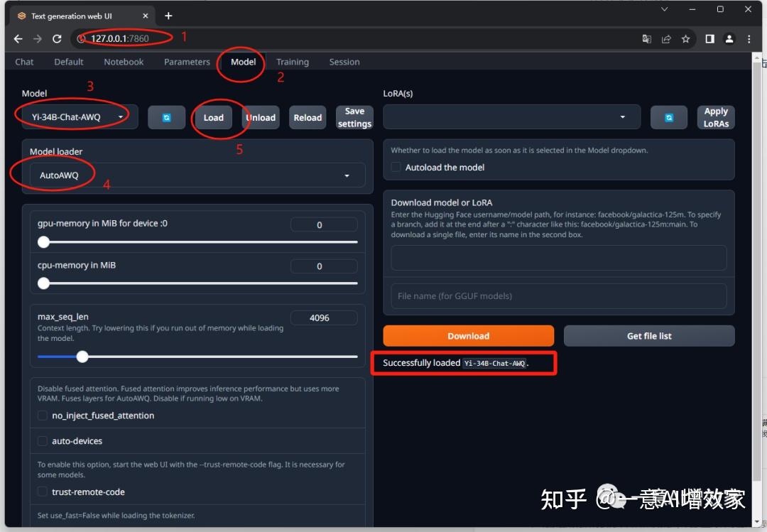The image size is (767, 532).
Task: Enable the Autoload the model checkbox
Action: pyautogui.click(x=396, y=168)
